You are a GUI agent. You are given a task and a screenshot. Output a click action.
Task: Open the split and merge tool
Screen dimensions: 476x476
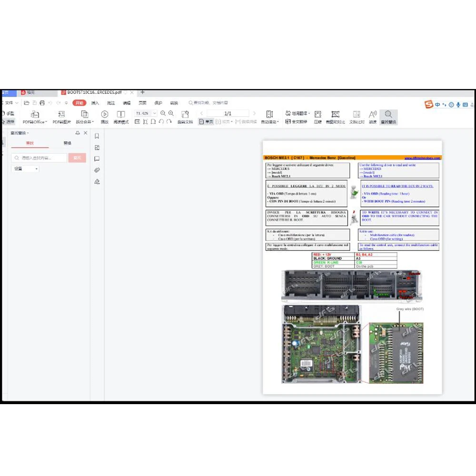click(85, 117)
